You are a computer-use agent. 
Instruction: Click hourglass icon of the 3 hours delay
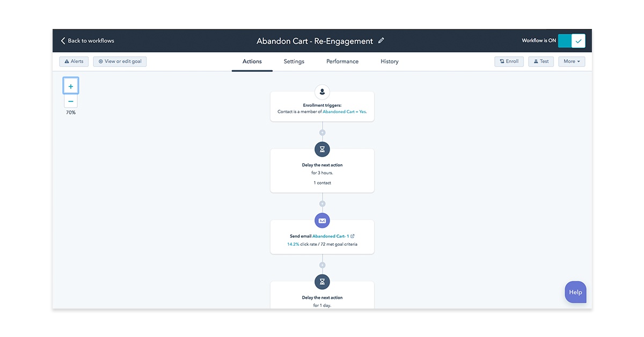[322, 149]
